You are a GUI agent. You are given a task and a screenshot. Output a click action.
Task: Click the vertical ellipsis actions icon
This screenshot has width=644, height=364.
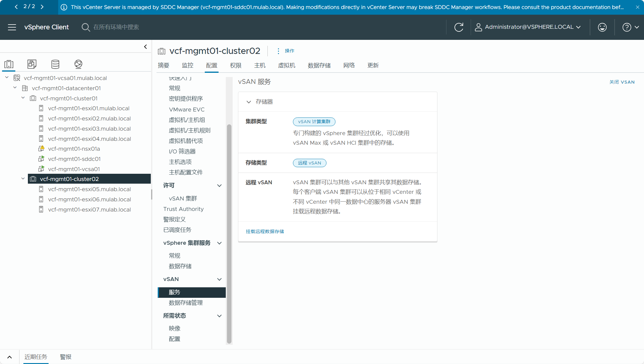[x=278, y=51]
